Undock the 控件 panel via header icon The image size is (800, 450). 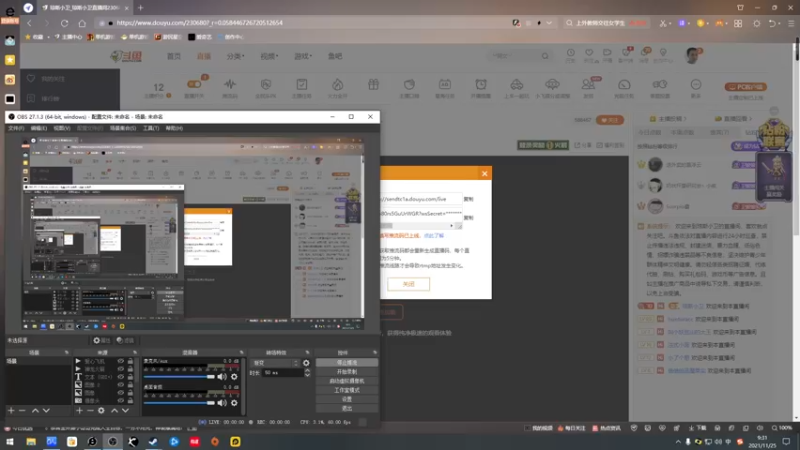pos(374,353)
